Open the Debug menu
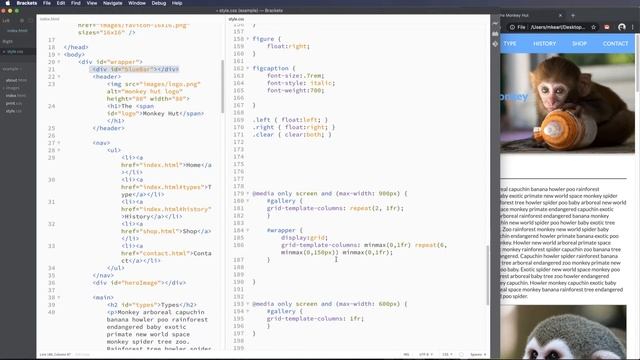Image resolution: width=640 pixels, height=360 pixels. point(159,3)
